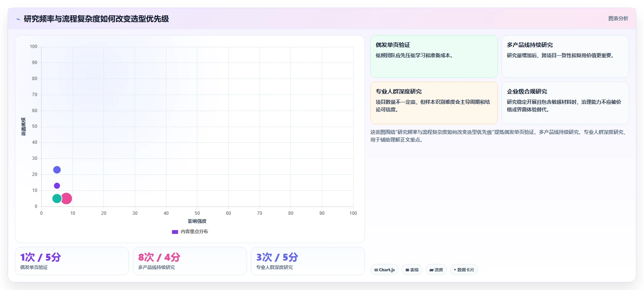Click the 多产品线持续研究 label under 8次 / 4分
The image size is (644, 290).
point(157,267)
